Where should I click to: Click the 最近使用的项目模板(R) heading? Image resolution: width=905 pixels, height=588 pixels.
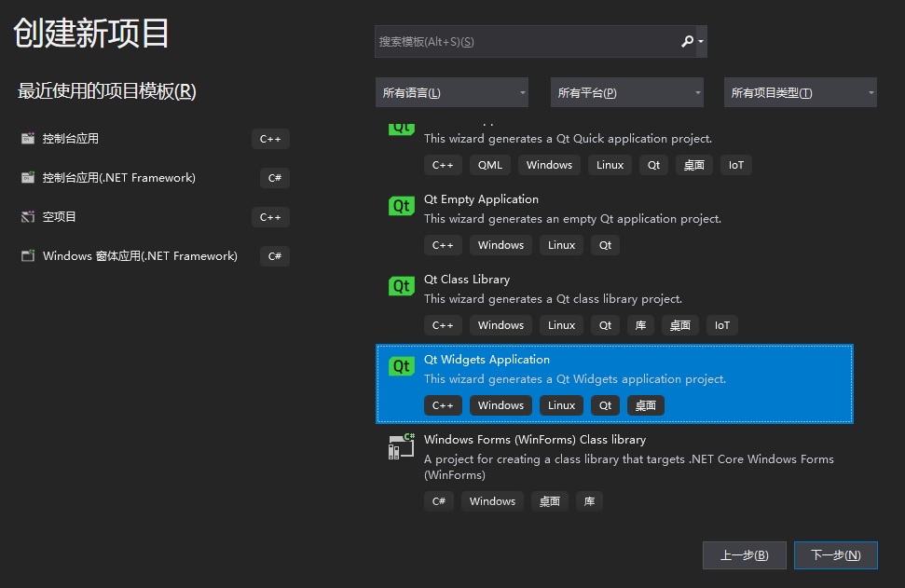(x=107, y=91)
